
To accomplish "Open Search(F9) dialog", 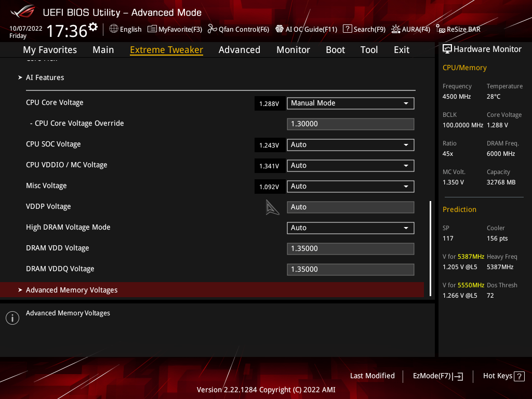I will 364,29.
